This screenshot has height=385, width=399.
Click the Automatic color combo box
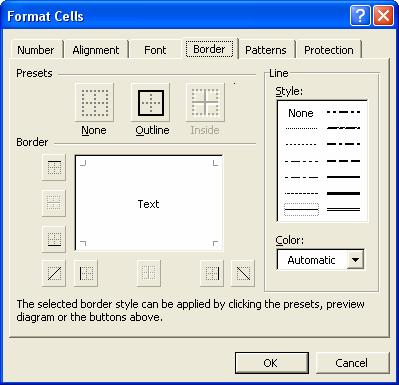pos(320,260)
